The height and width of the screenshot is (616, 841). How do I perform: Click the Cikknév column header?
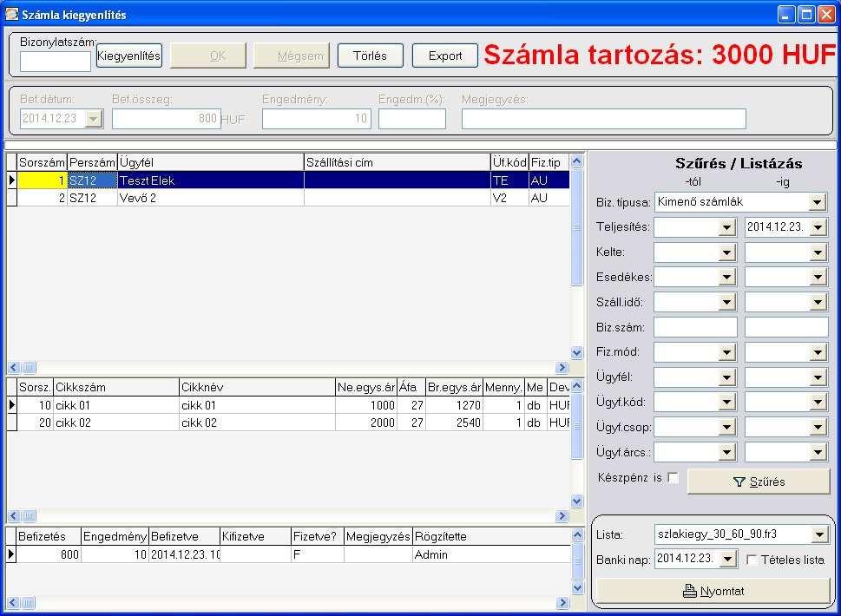pyautogui.click(x=257, y=387)
